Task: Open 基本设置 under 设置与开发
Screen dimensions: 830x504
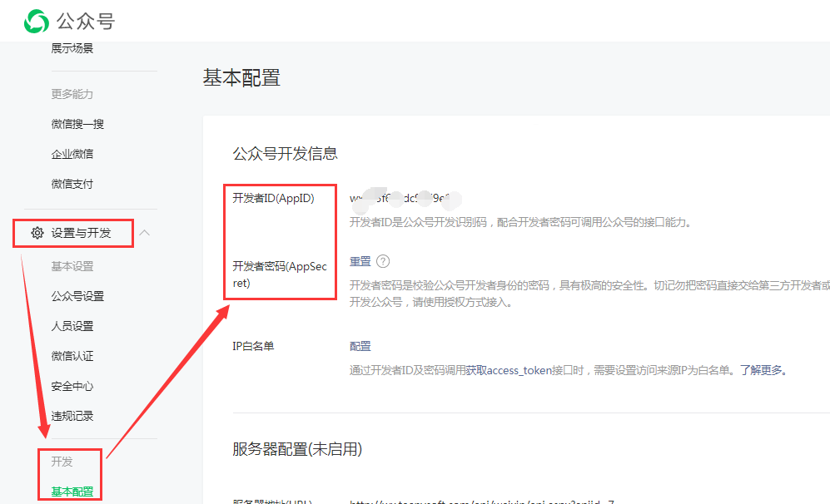Action: coord(72,266)
